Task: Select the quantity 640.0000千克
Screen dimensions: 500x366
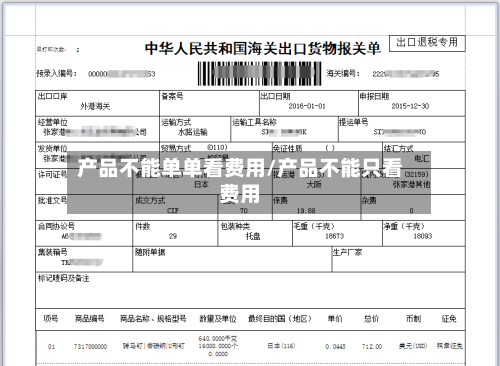Action: [218, 339]
